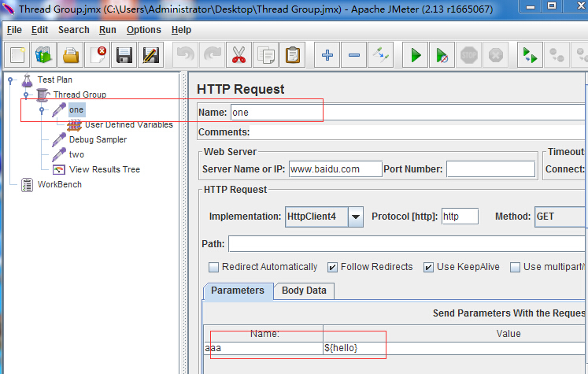Click the Thread Group spool icon
The image size is (588, 374).
[x=43, y=95]
